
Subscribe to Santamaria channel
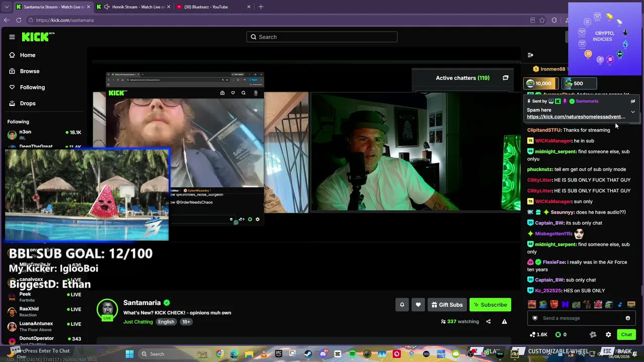click(x=490, y=305)
